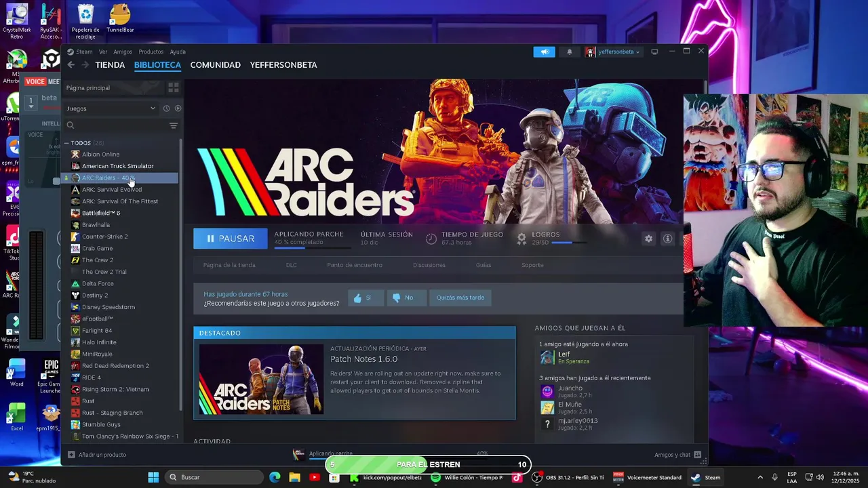Open TunnelBear desktop icon
The image size is (868, 488).
pos(120,18)
